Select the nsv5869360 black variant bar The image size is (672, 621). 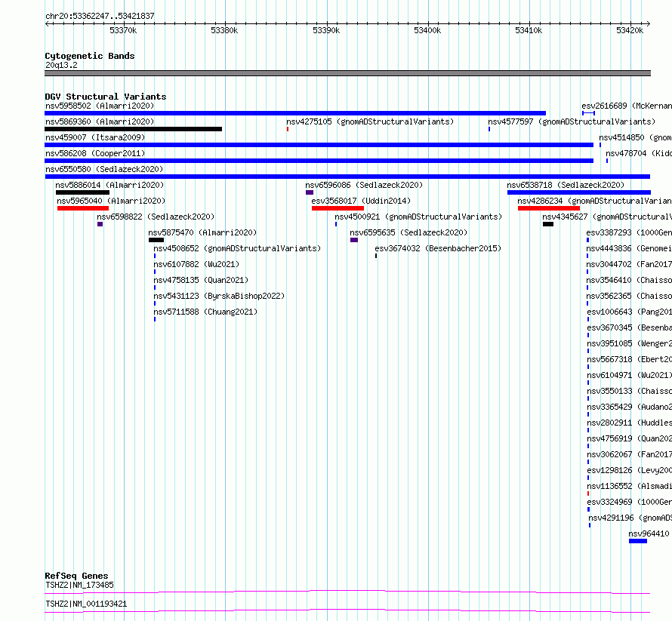[134, 129]
